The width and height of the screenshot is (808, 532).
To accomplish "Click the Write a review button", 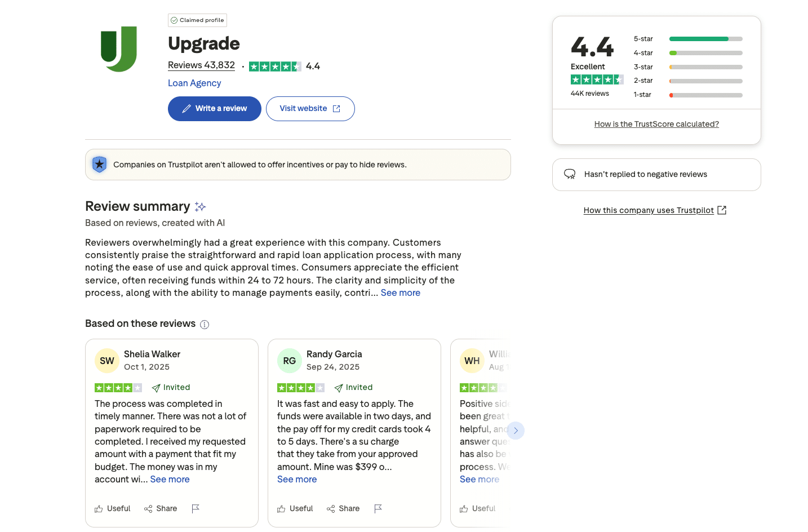I will [214, 108].
